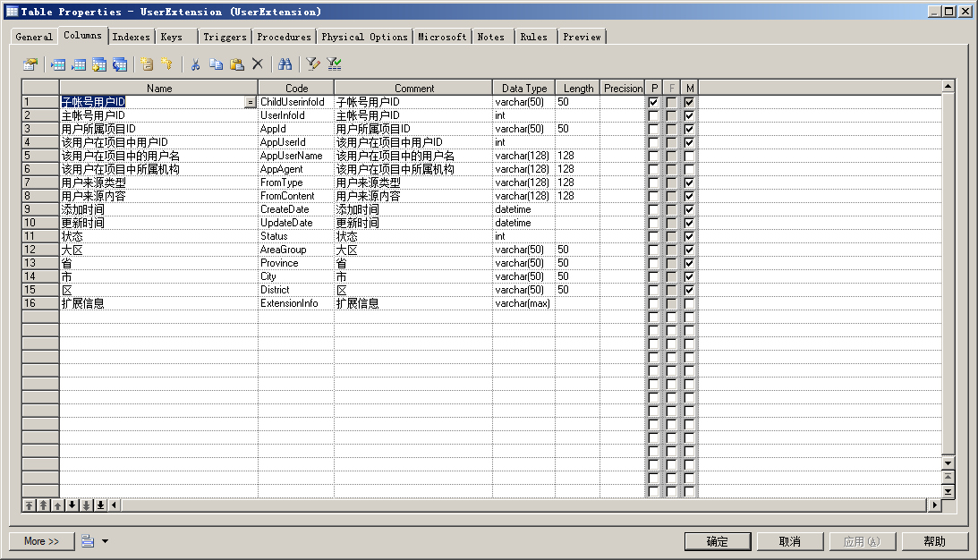Open the dropdown arrow next to menu icon
Viewport: 978px width, 560px height.
click(105, 541)
